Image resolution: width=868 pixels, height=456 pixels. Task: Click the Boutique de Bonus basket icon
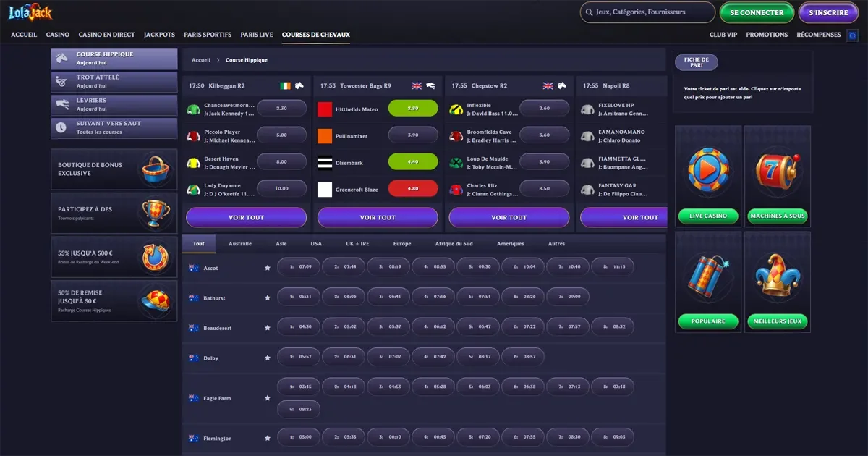(155, 169)
